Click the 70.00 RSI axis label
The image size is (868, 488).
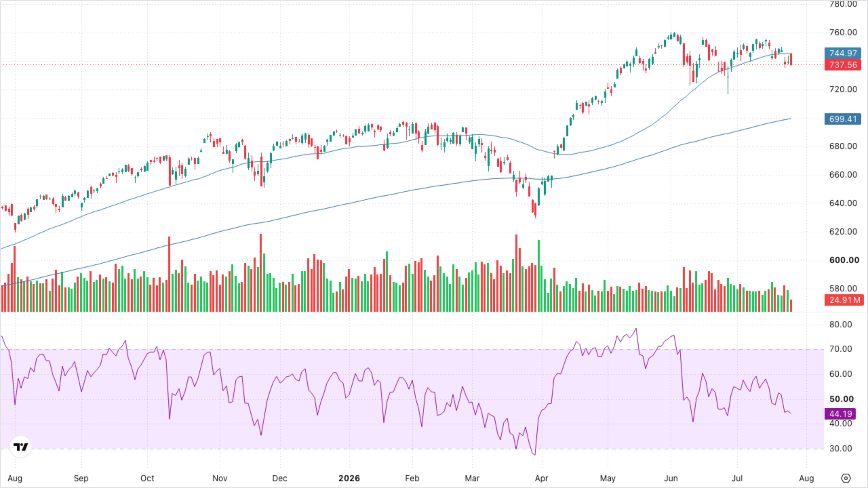coord(841,349)
